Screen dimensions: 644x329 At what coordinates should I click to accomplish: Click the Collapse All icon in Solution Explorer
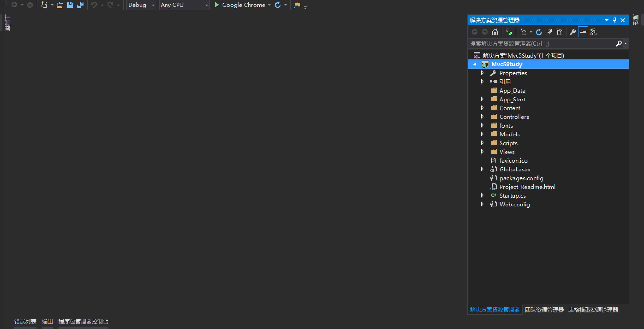click(549, 32)
